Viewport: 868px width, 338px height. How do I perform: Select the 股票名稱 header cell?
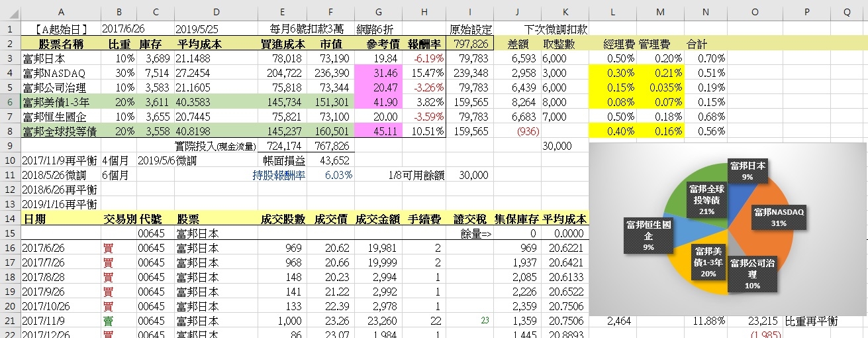(x=61, y=44)
